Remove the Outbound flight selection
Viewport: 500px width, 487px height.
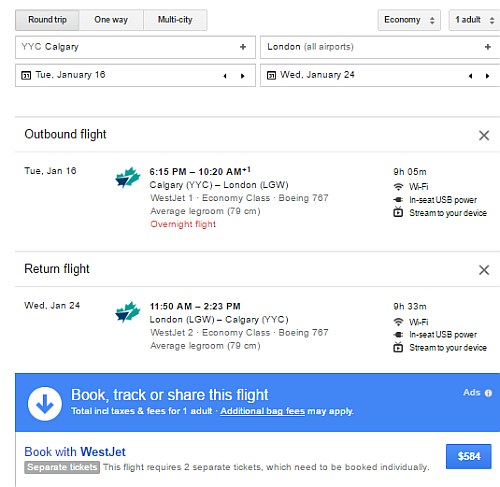click(484, 135)
